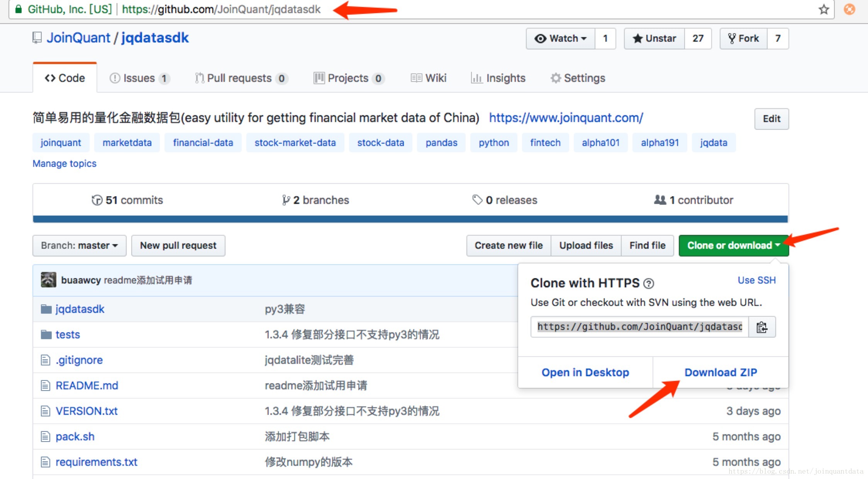The height and width of the screenshot is (479, 868).
Task: Open the Watch notifications dropdown
Action: [x=560, y=38]
